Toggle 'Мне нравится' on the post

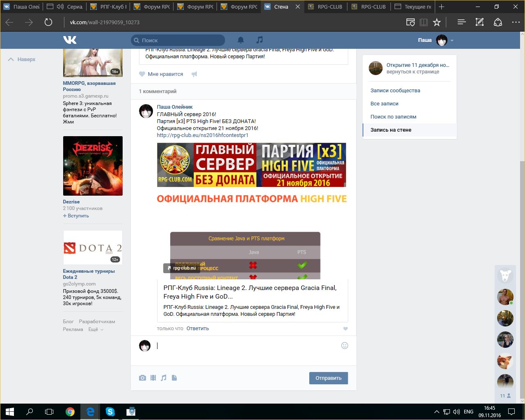click(161, 74)
